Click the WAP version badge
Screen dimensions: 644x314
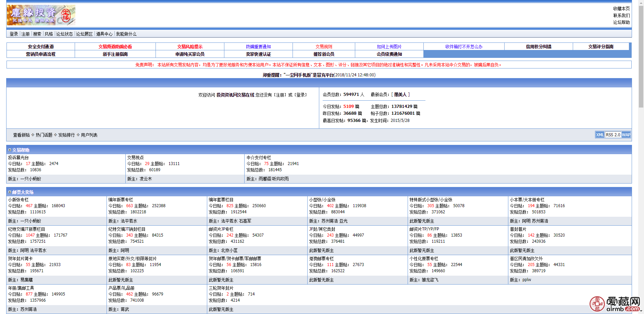pos(626,135)
